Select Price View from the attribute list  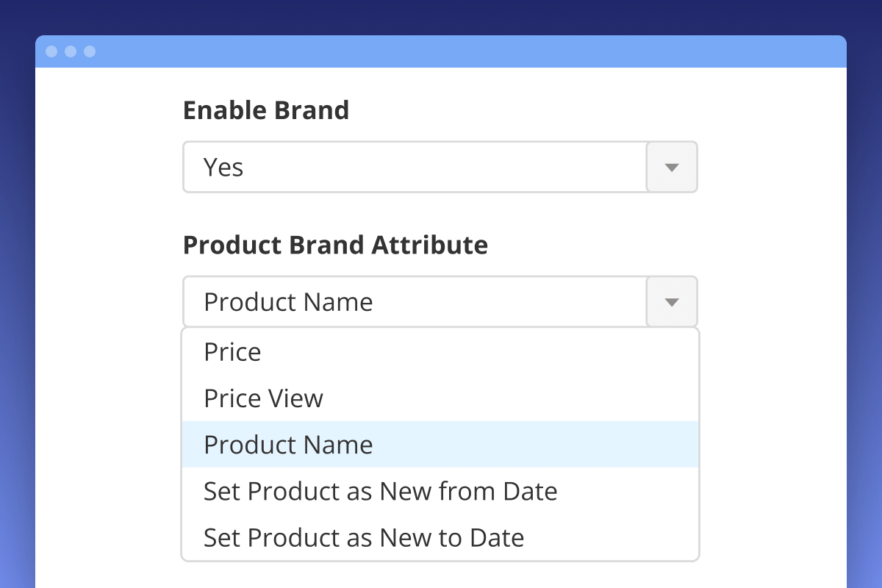(x=262, y=398)
